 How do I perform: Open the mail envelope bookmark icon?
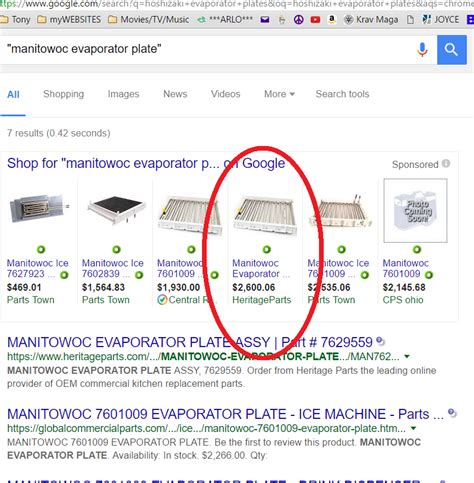(x=265, y=20)
